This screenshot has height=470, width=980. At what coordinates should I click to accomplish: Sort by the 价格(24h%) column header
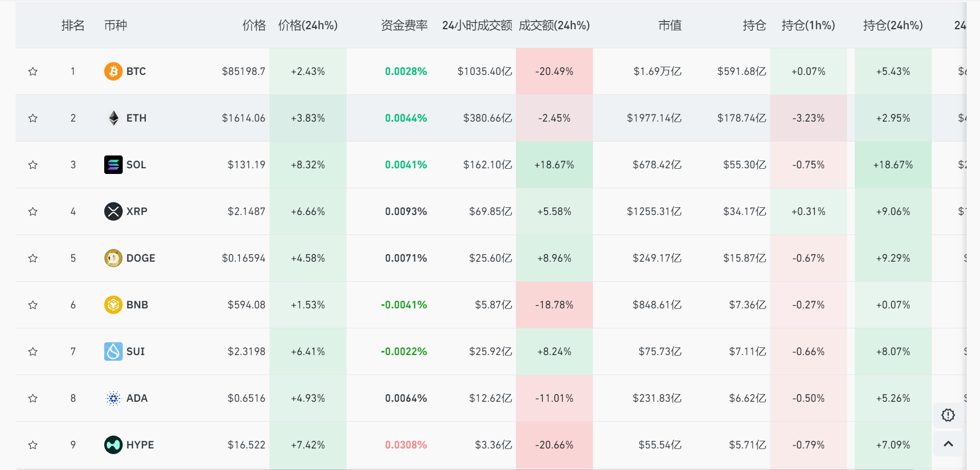308,25
